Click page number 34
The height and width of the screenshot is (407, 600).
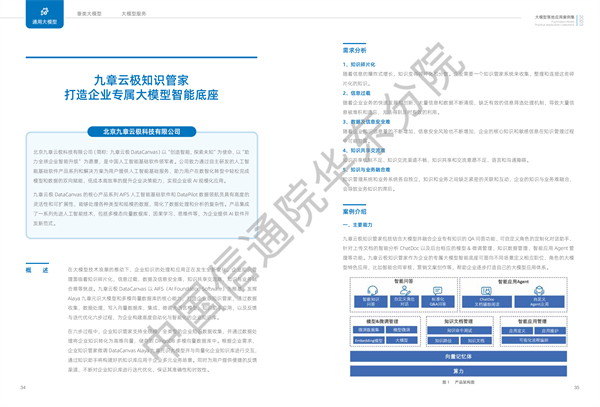point(23,387)
